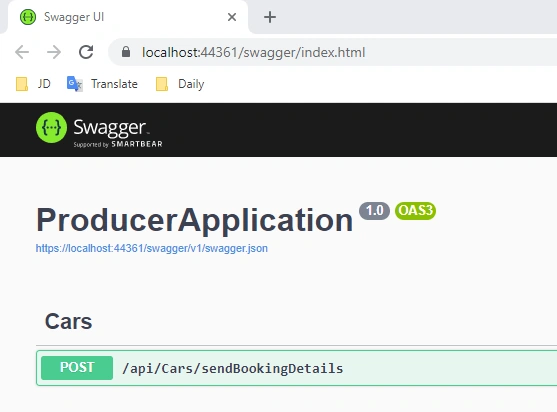The width and height of the screenshot is (557, 412).
Task: Click the Swagger UI tab favicon
Action: coord(28,17)
